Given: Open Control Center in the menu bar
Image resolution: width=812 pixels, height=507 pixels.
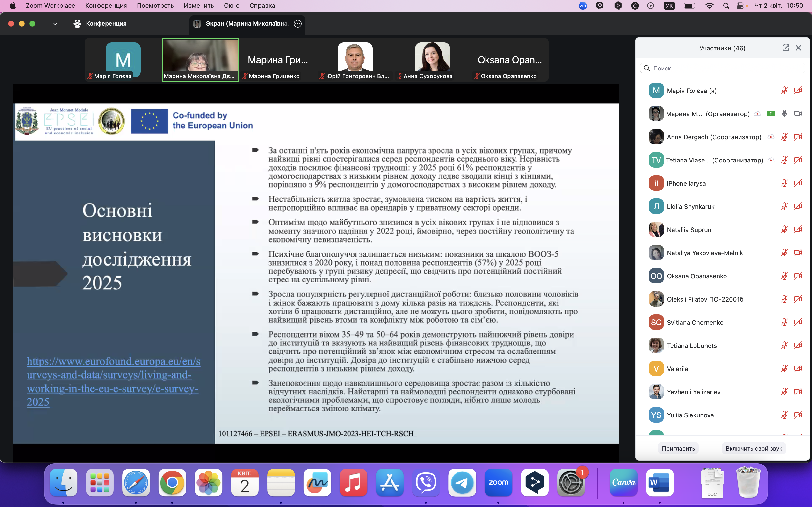Looking at the screenshot, I should pos(740,6).
